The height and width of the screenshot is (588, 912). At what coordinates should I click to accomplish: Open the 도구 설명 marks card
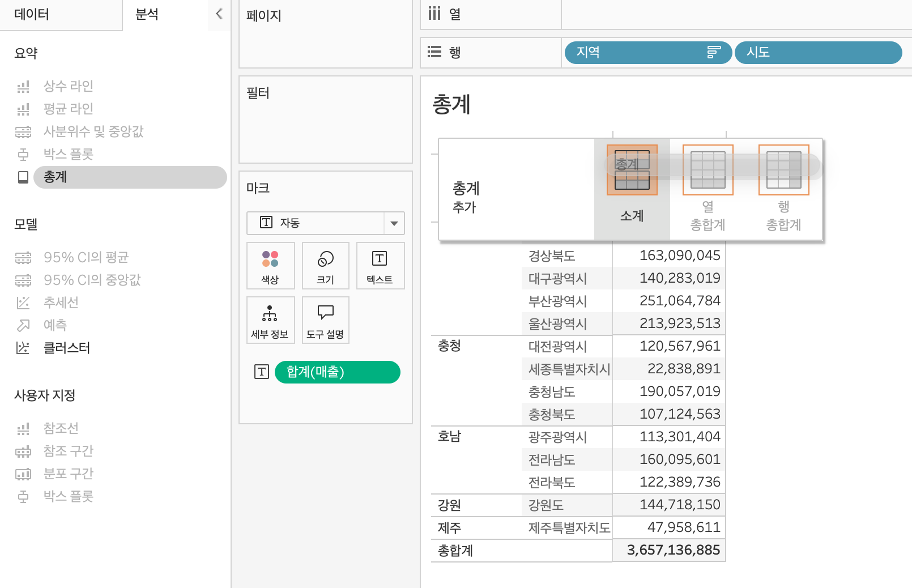(x=326, y=320)
